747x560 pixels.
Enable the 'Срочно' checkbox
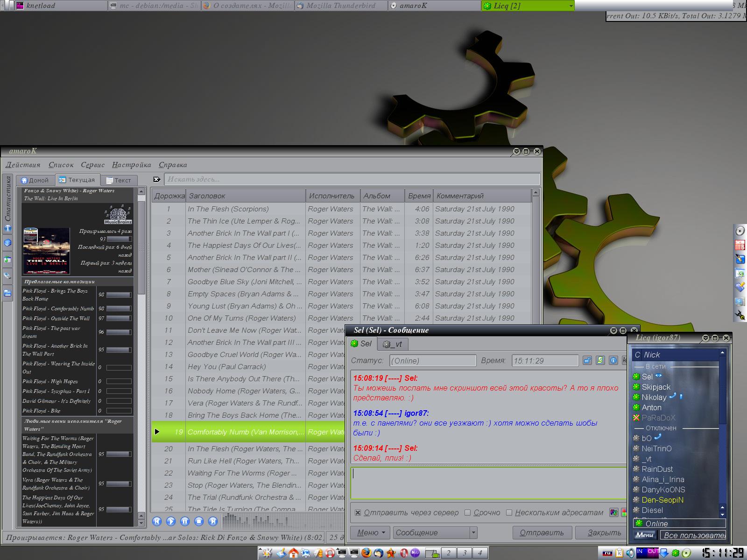click(x=467, y=512)
